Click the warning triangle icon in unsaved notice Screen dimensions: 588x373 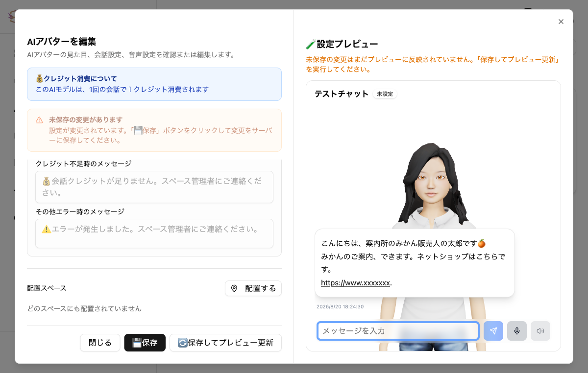[39, 120]
